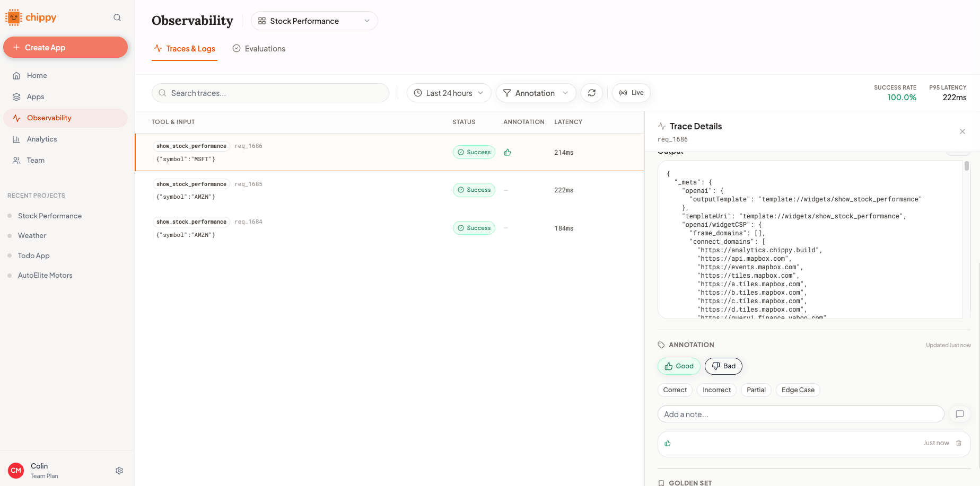
Task: Expand the Stock Performance app dropdown
Action: pos(314,21)
